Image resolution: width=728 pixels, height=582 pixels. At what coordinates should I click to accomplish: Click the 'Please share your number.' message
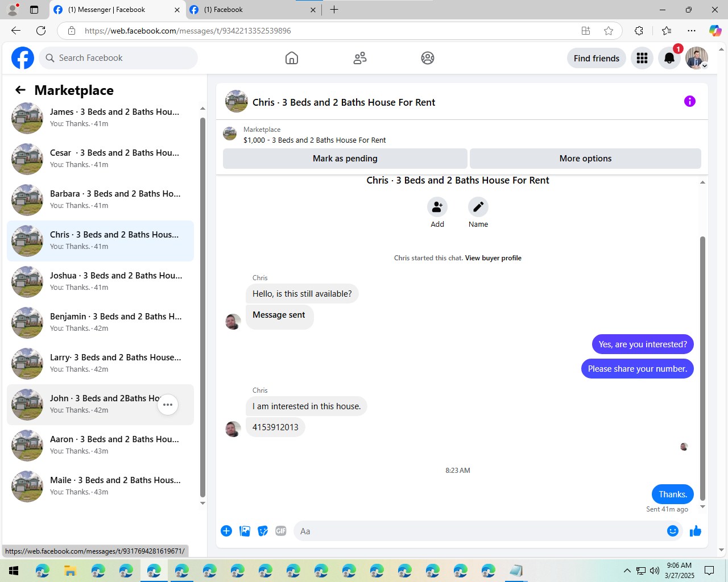pyautogui.click(x=638, y=369)
